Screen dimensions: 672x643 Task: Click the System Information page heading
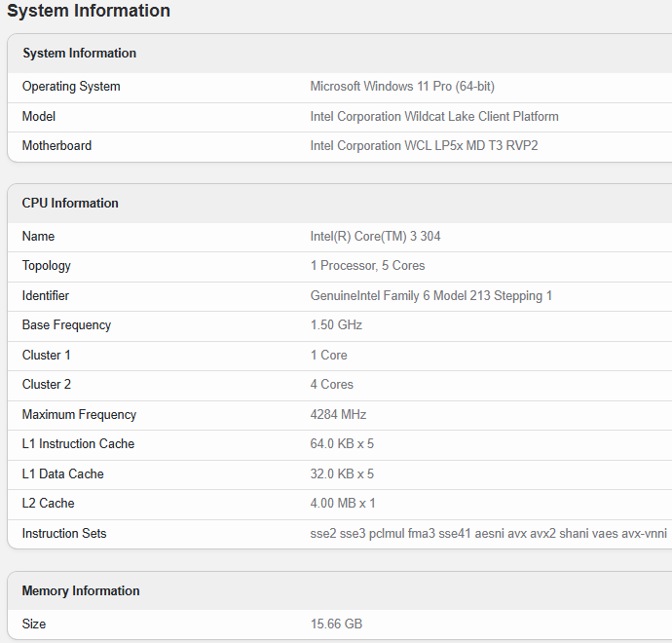pyautogui.click(x=89, y=12)
